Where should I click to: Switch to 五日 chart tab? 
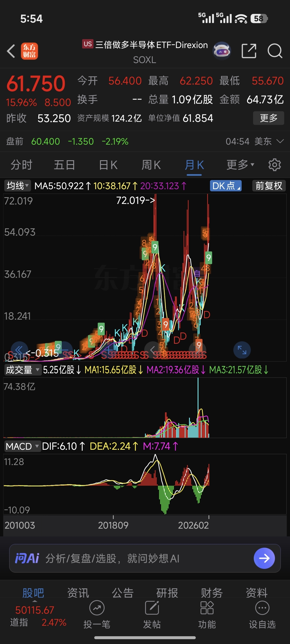(64, 165)
